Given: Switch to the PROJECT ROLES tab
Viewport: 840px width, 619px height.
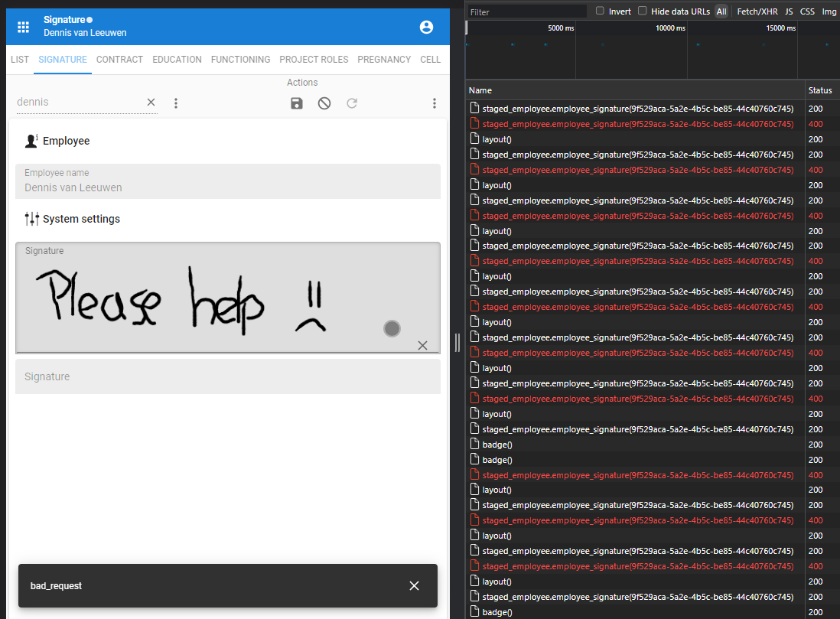Looking at the screenshot, I should pyautogui.click(x=314, y=60).
